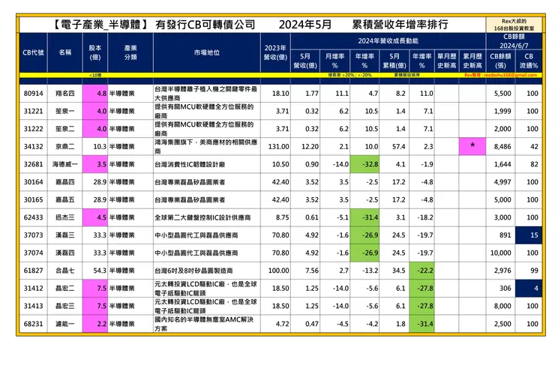Screen dimensions: 555x392
Task: Click CB流通% cell showing 42
Action: (529, 146)
